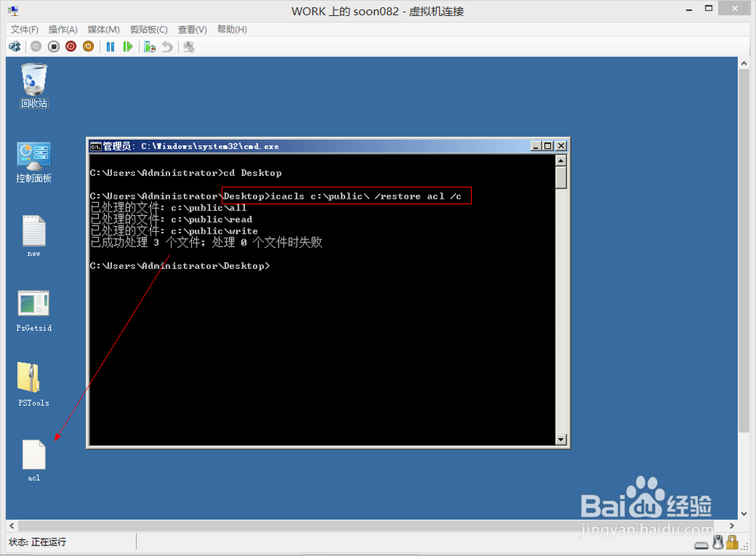Open the 剪贴板(C) menu
The width and height of the screenshot is (756, 556).
point(149,29)
